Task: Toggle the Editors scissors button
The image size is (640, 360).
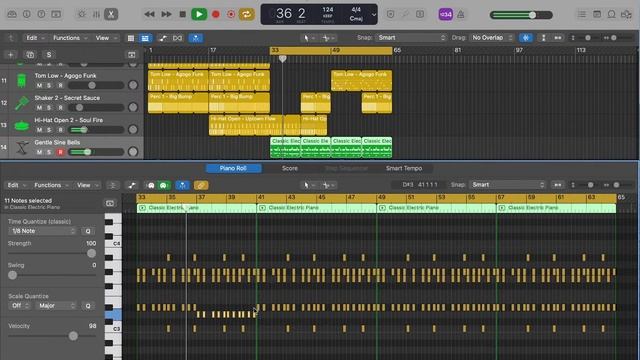Action: click(111, 14)
